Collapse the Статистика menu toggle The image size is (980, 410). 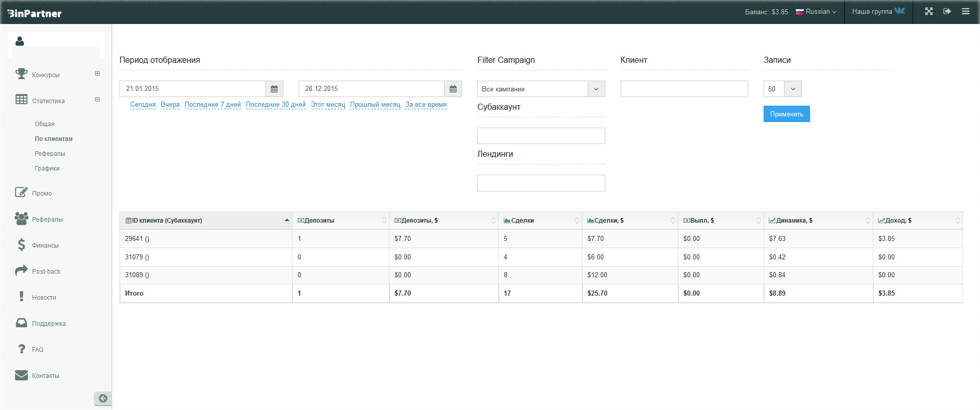coord(97,100)
